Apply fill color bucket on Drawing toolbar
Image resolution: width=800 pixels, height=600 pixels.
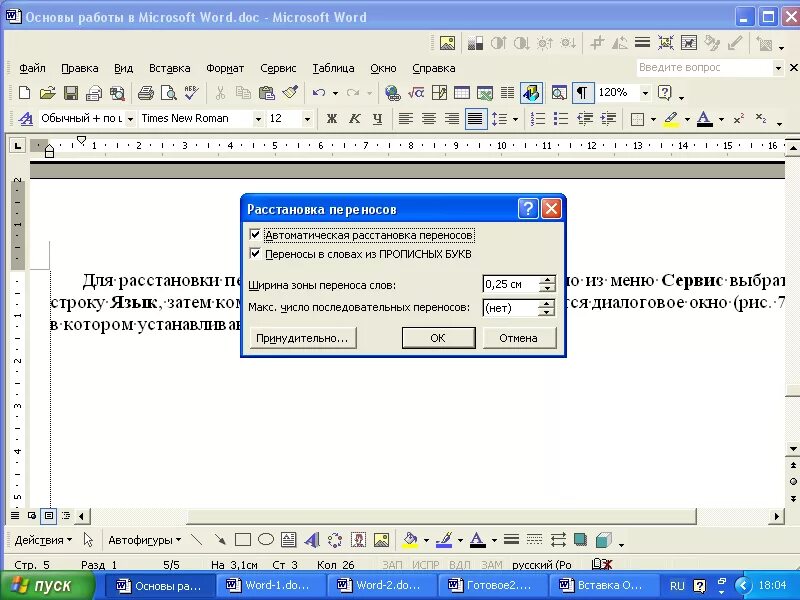[x=410, y=539]
